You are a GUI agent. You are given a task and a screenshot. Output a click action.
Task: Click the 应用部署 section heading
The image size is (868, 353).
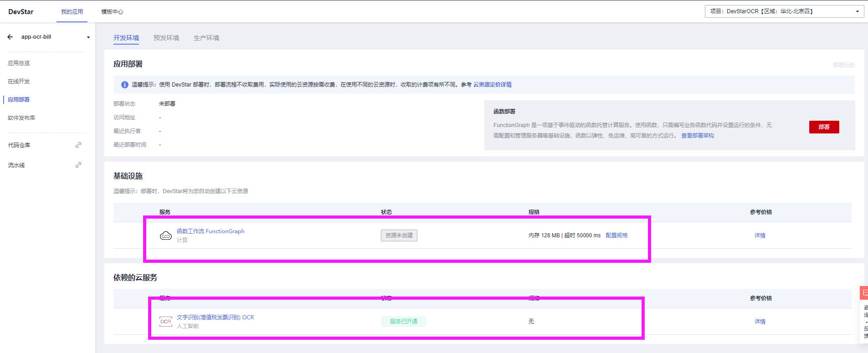click(x=128, y=64)
